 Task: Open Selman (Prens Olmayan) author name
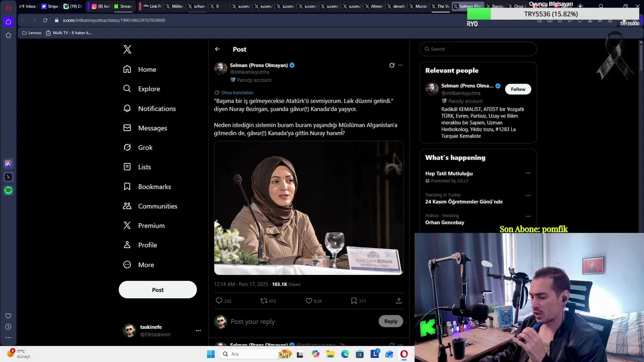tap(259, 65)
